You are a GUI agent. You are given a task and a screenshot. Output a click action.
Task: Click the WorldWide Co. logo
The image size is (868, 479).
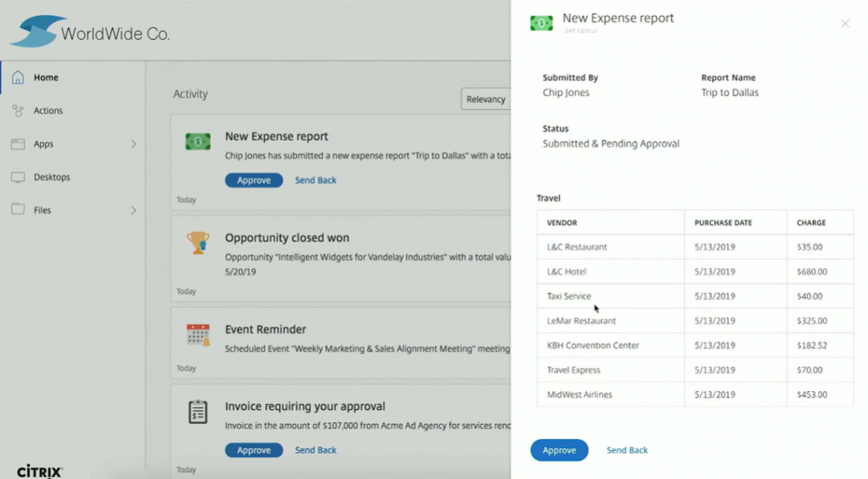(88, 34)
